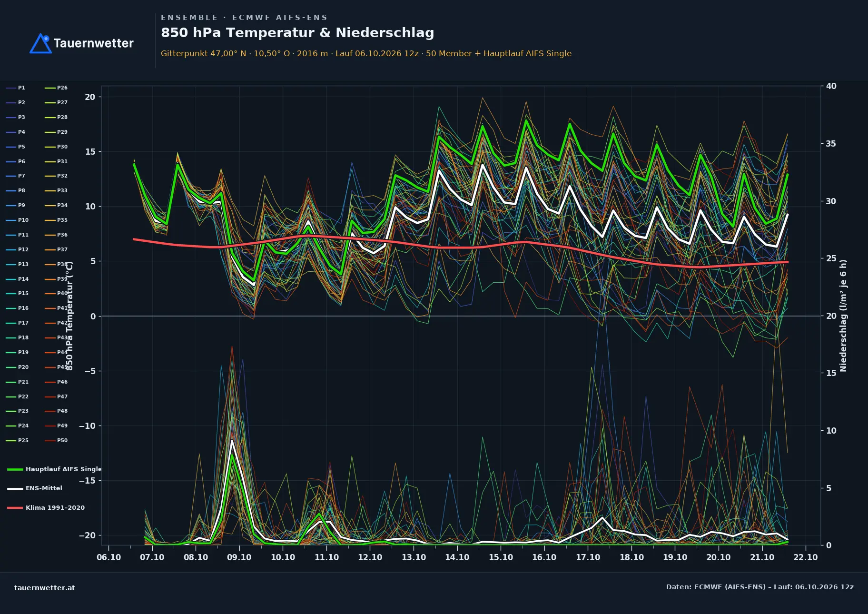Viewport: 868px width, 614px height.
Task: Click the 22.10 date label on x-axis
Action: point(806,557)
